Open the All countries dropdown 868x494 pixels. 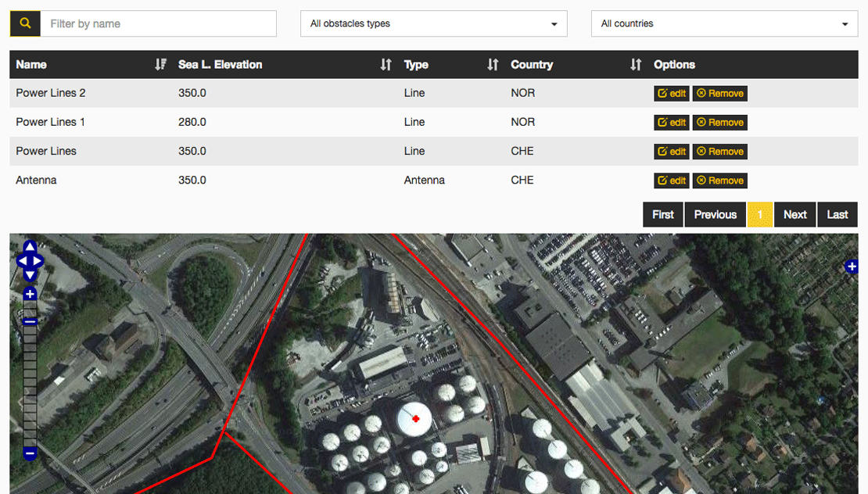725,23
